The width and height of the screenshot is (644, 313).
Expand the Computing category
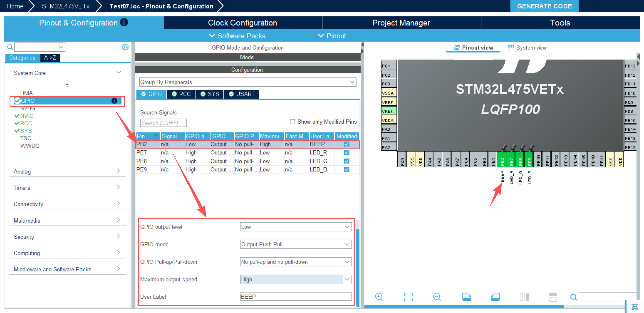[x=67, y=253]
